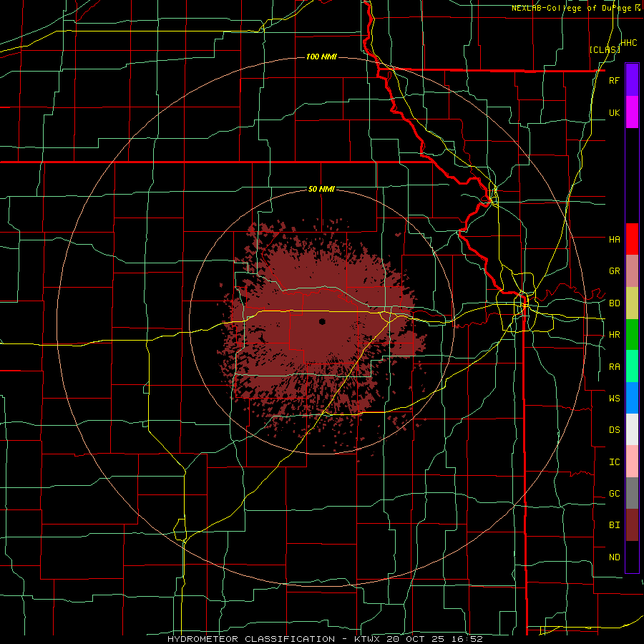Screen dimensions: 644x644
Task: Click the UK legend label
Action: (x=614, y=112)
